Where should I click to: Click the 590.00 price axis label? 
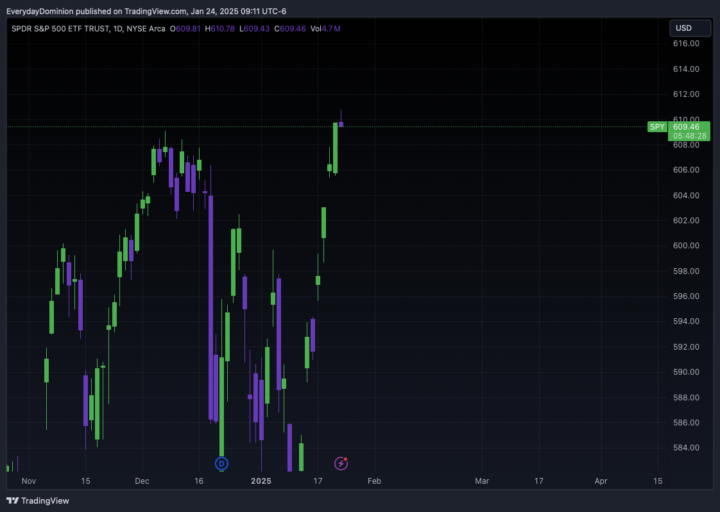click(x=686, y=372)
